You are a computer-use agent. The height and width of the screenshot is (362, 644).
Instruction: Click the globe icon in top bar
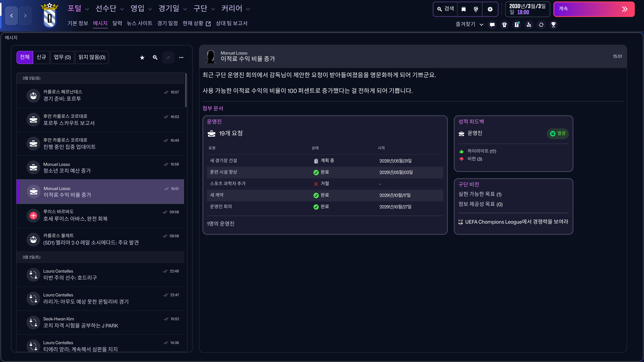(x=476, y=9)
